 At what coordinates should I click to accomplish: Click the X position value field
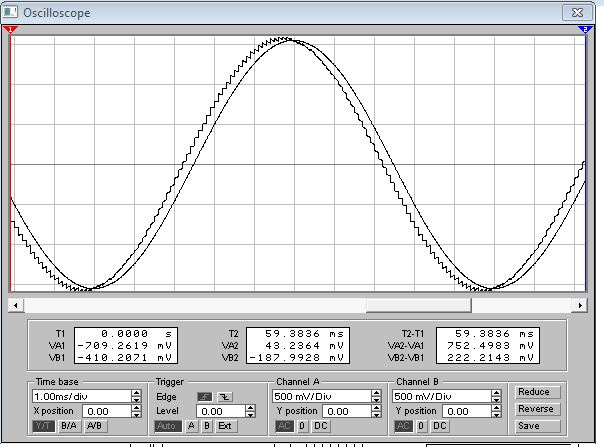[x=107, y=411]
